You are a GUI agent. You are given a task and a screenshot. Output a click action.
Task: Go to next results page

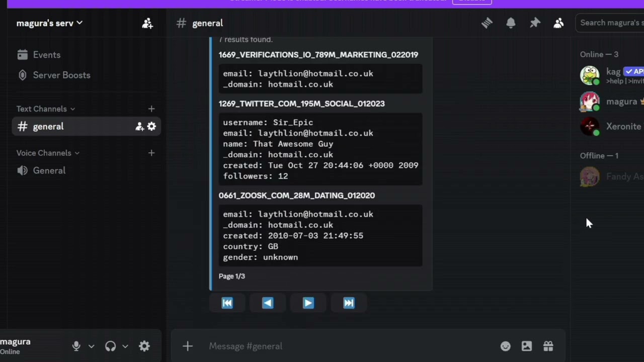(308, 303)
